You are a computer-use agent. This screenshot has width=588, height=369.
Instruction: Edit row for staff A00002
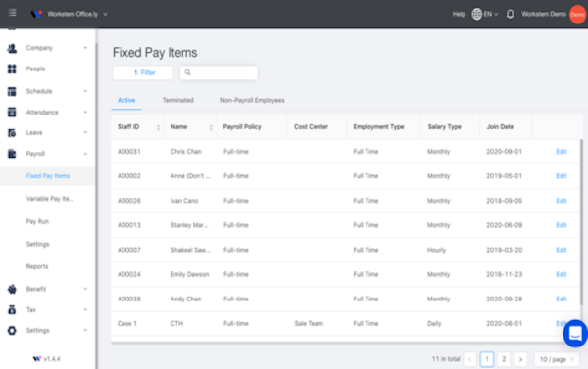coord(561,176)
